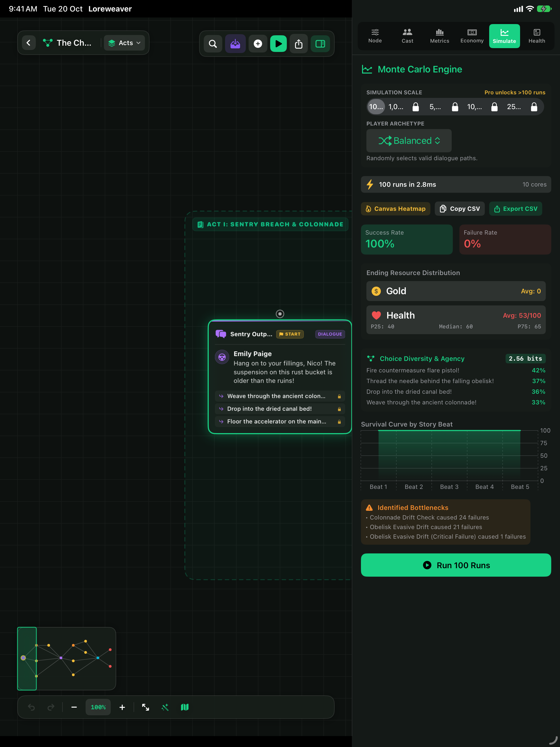This screenshot has width=560, height=747.
Task: Click the auto-layout magic wand icon
Action: pyautogui.click(x=165, y=707)
